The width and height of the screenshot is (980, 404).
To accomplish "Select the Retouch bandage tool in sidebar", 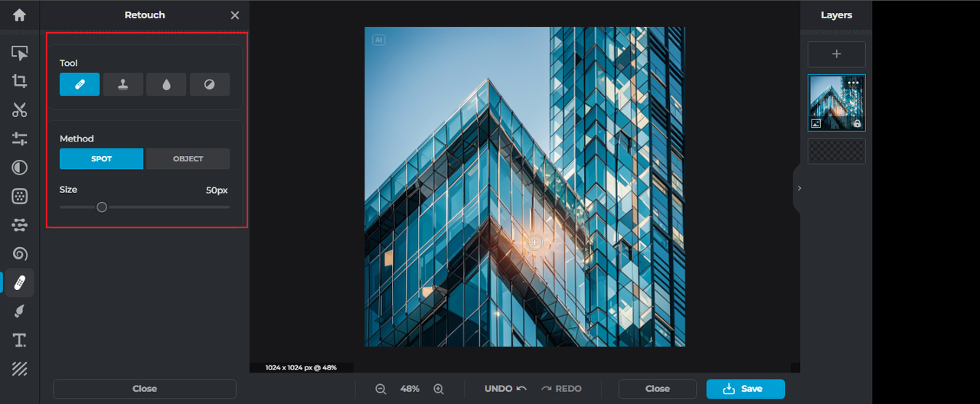I will point(19,282).
